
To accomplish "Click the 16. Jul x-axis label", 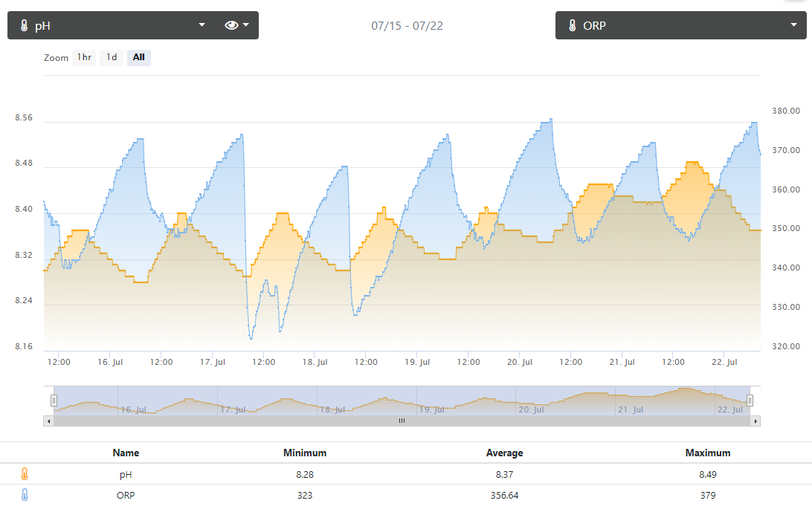I will (x=110, y=363).
